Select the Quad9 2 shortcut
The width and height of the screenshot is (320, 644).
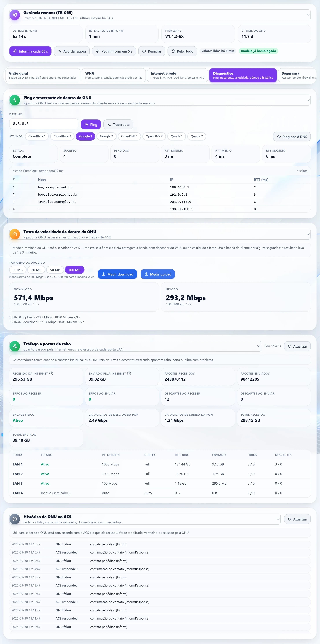[197, 136]
